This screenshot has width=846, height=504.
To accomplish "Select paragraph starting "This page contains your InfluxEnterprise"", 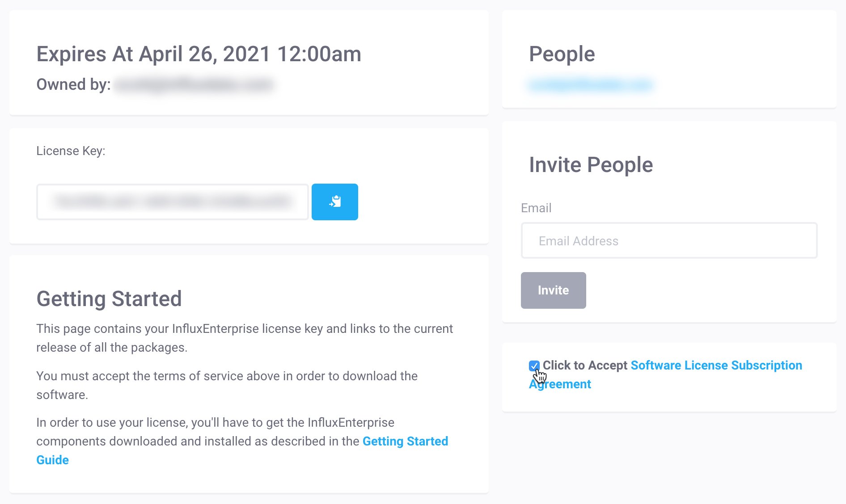I will point(245,338).
